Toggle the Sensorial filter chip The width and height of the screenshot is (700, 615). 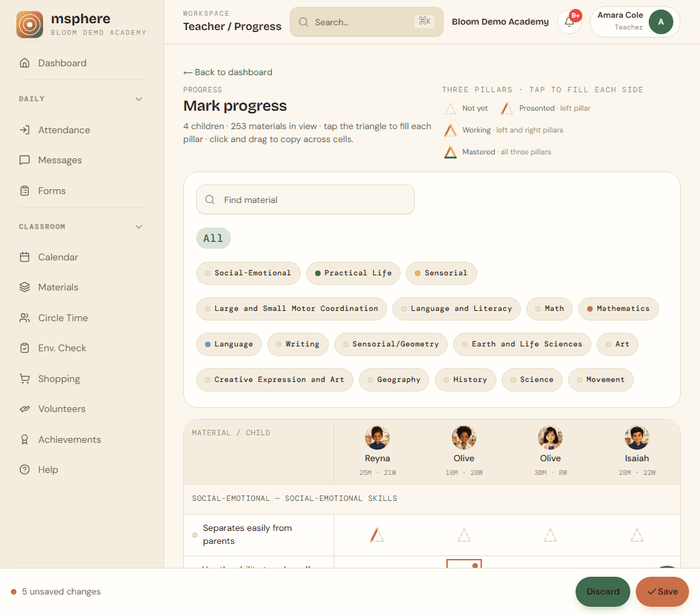point(441,273)
